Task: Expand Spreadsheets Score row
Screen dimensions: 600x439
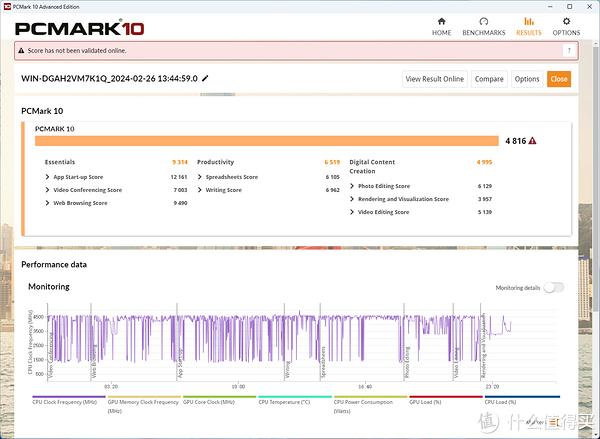Action: (199, 177)
